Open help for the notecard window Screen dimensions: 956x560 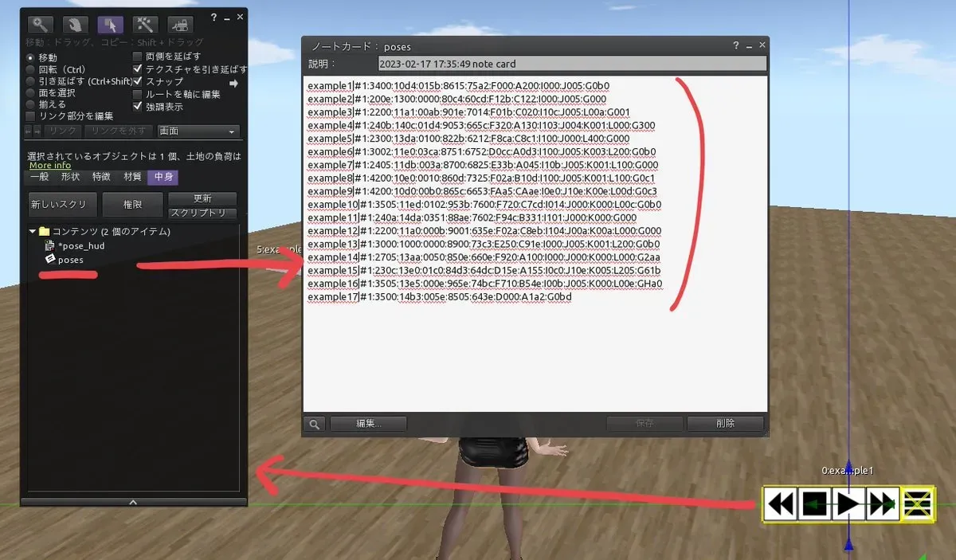(x=736, y=46)
